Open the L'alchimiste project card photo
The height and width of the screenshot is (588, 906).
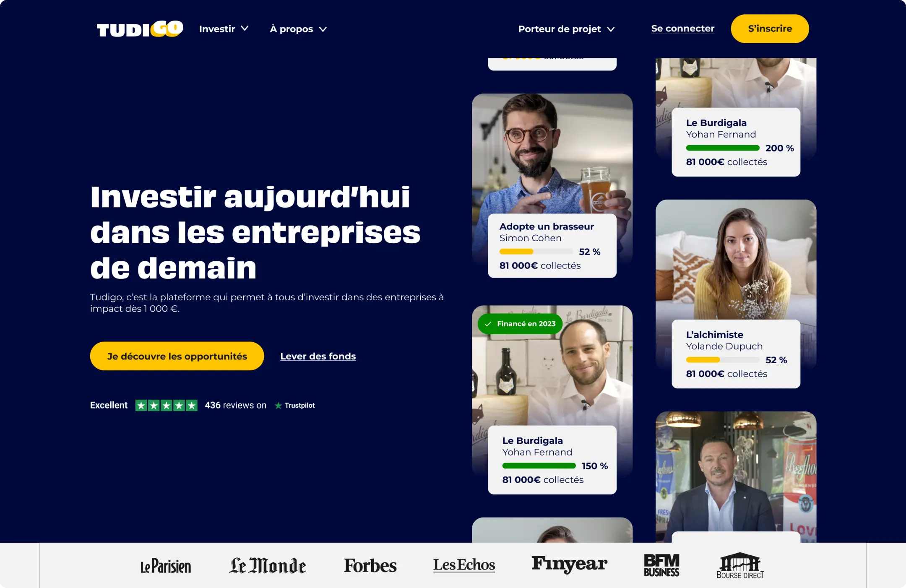point(736,260)
